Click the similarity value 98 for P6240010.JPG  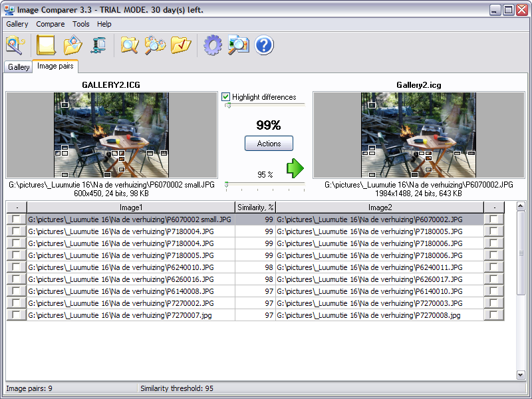255,267
